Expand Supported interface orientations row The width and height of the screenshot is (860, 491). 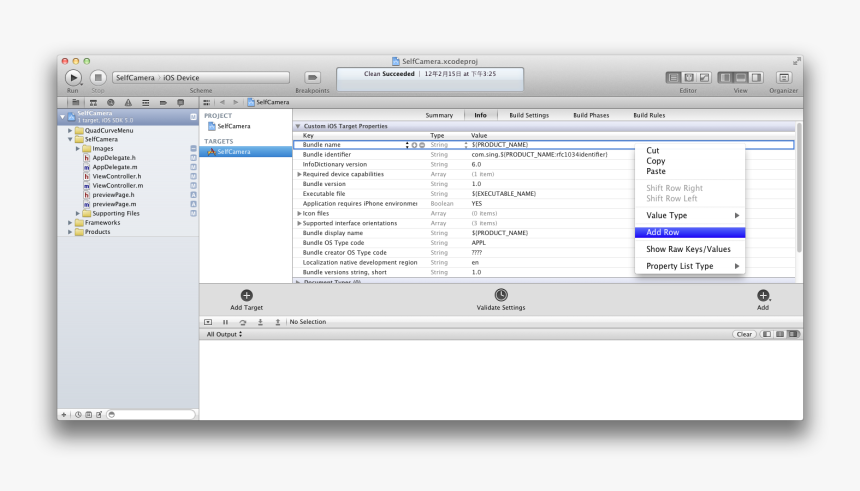(x=299, y=223)
